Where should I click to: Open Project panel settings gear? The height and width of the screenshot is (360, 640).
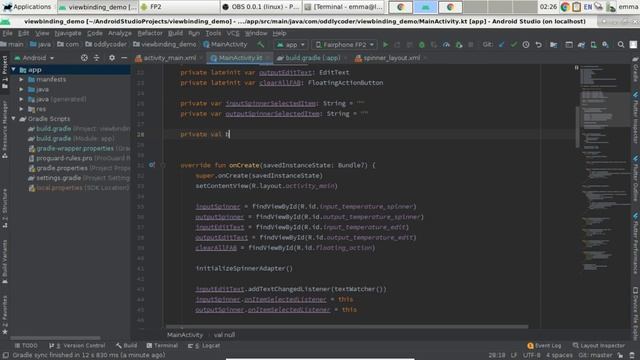(x=112, y=58)
